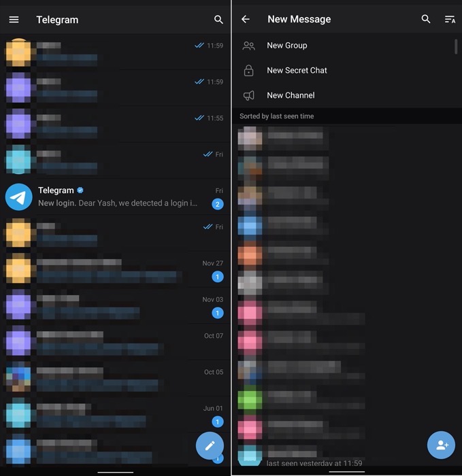The width and height of the screenshot is (462, 476).
Task: Open the Telegram verified service chat
Action: coord(115,197)
